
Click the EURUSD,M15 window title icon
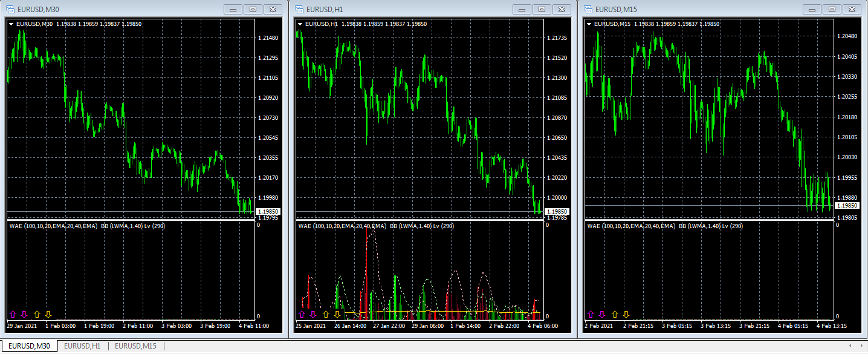point(589,9)
